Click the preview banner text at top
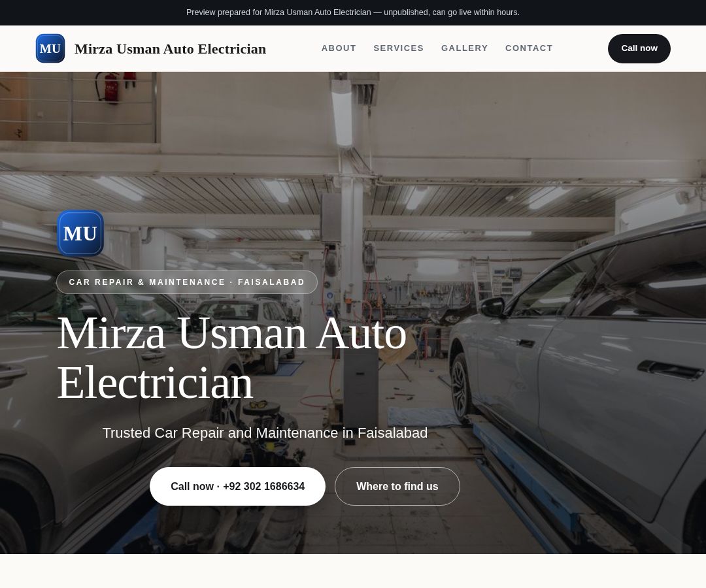Image resolution: width=706 pixels, height=588 pixels. pyautogui.click(x=353, y=12)
